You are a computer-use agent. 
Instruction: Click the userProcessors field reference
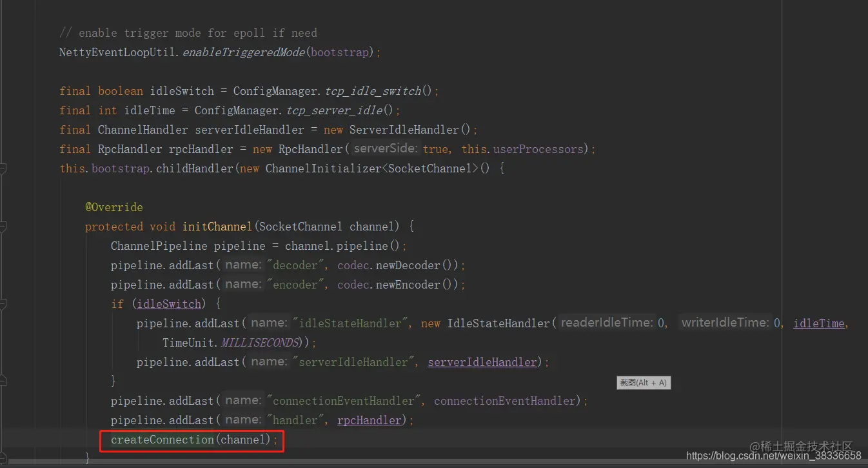538,149
